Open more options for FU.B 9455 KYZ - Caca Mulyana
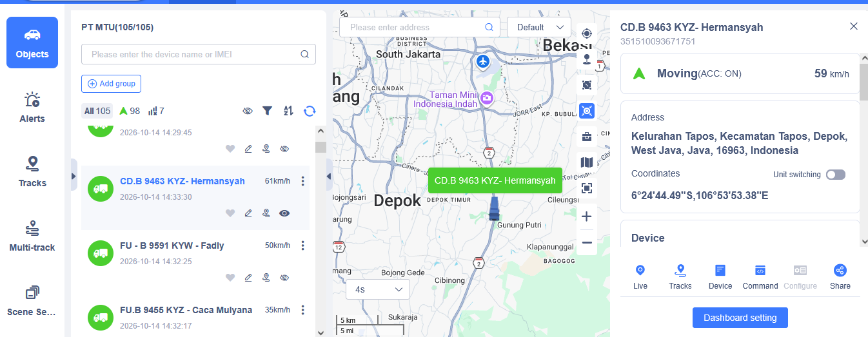Screen dimensions: 868x337 tap(303, 310)
